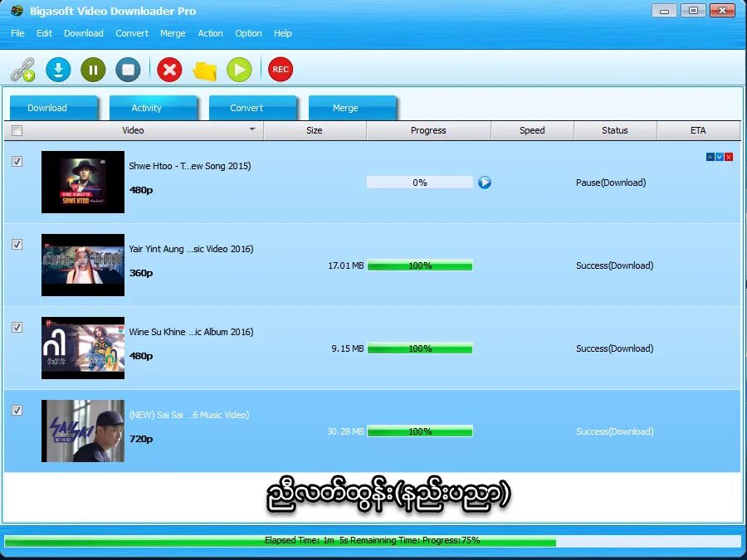Open the Action menu

[211, 33]
